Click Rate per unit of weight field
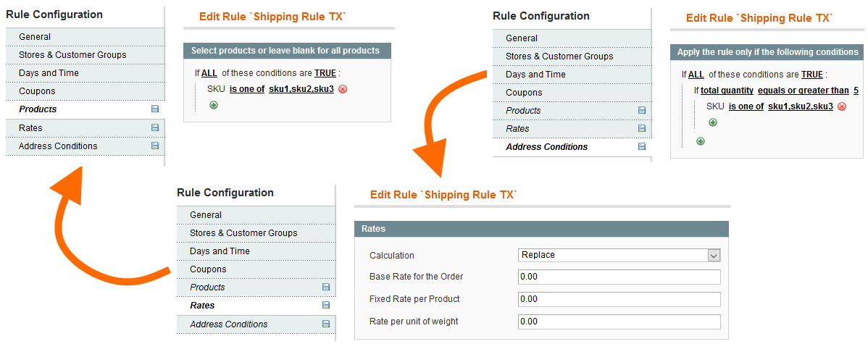 (619, 322)
